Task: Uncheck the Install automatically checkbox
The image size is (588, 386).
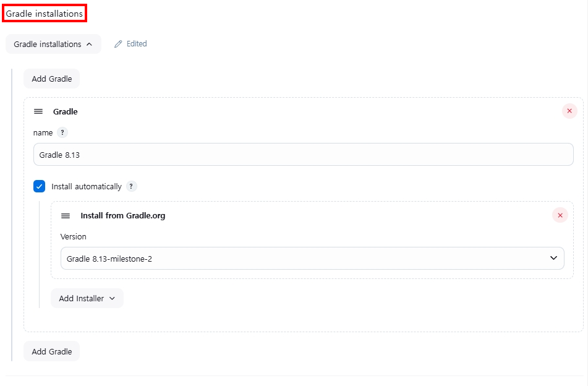Action: pos(40,186)
